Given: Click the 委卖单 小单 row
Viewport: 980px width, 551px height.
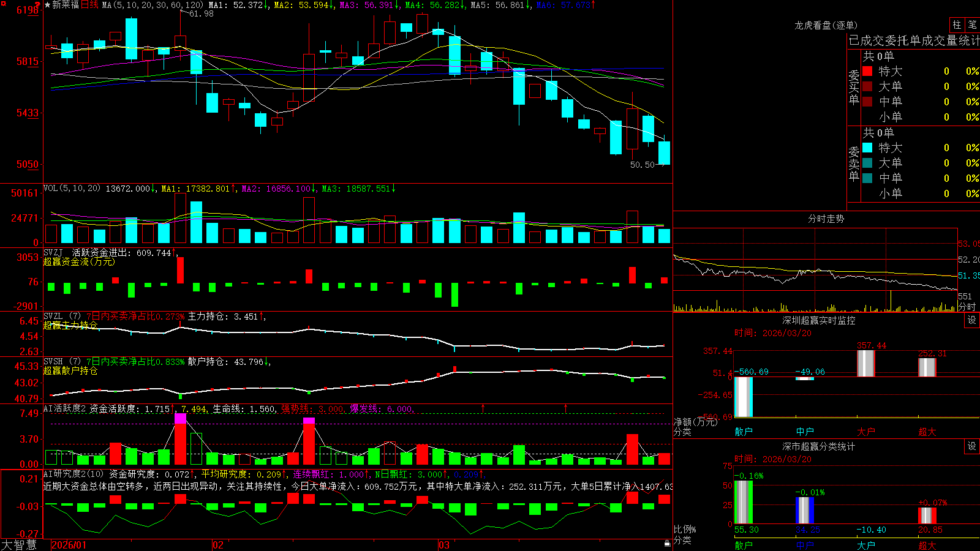Looking at the screenshot, I should point(921,193).
